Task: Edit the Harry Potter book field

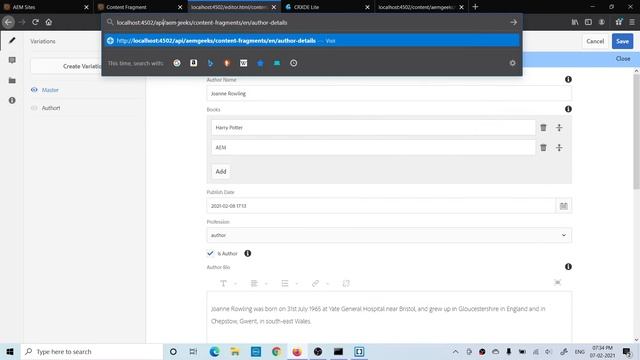Action: pyautogui.click(x=373, y=128)
